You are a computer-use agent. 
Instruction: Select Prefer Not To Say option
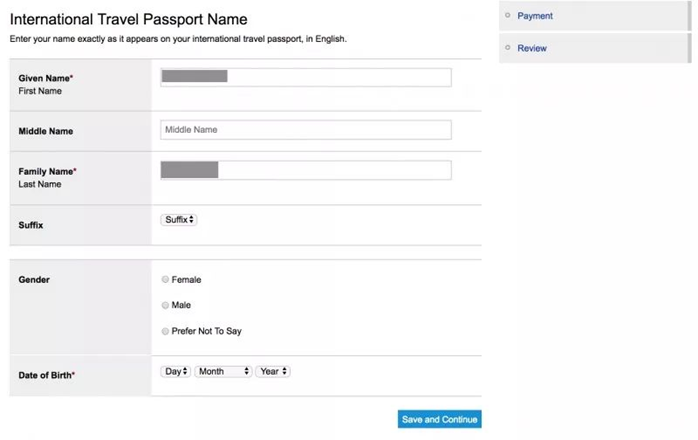click(x=165, y=331)
